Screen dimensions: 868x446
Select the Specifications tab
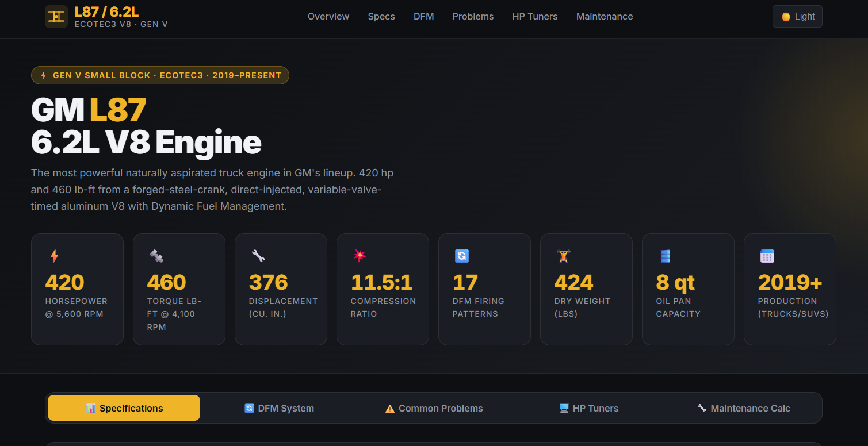[124, 408]
